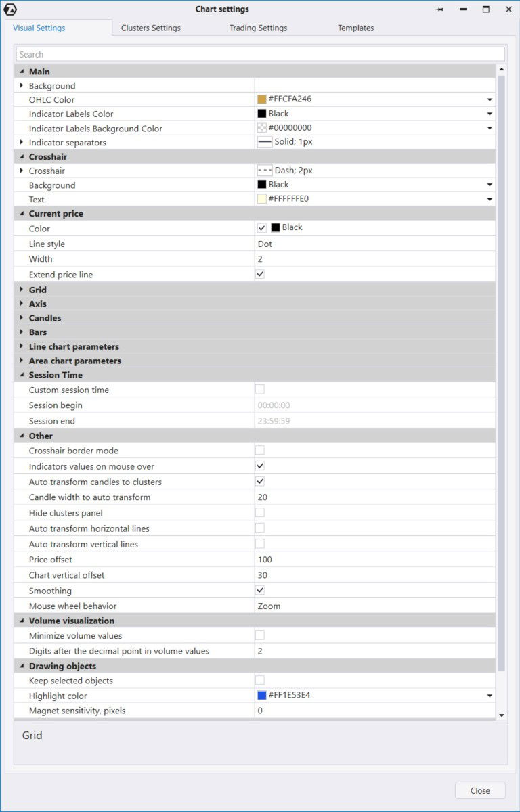520x812 pixels.
Task: Click the Indicator separators line style preview
Action: (x=265, y=142)
